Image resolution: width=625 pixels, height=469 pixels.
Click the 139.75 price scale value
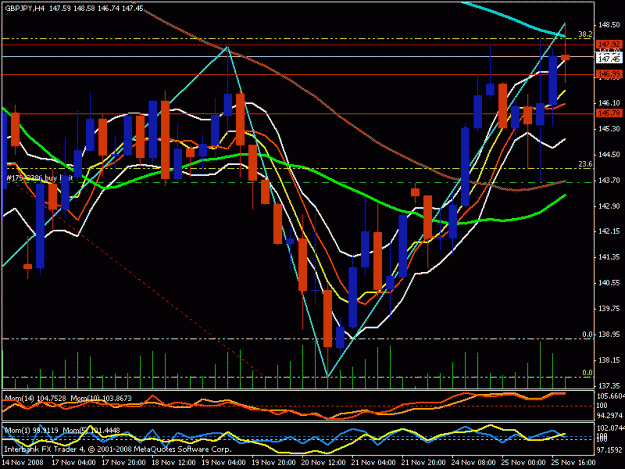coord(609,308)
